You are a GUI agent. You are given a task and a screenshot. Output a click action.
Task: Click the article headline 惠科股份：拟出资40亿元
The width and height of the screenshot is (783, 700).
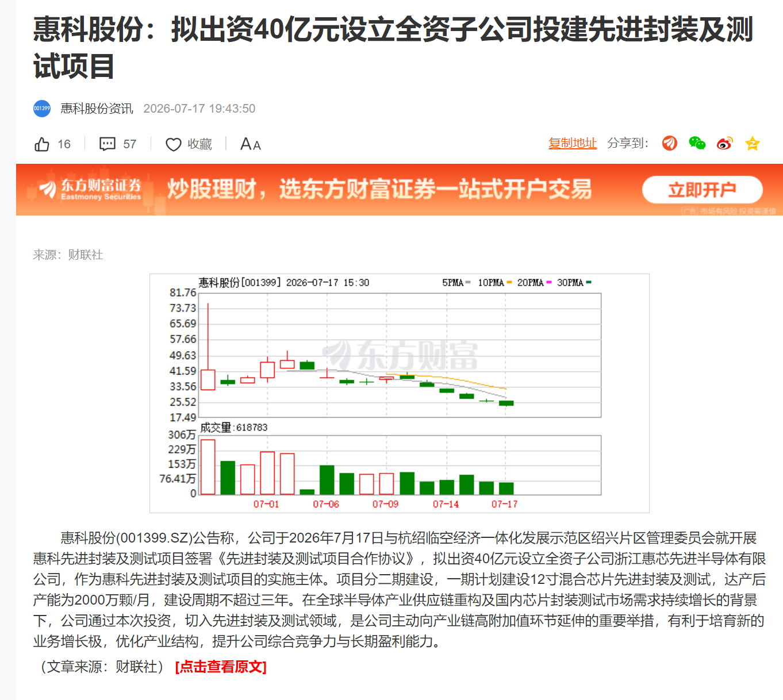393,47
